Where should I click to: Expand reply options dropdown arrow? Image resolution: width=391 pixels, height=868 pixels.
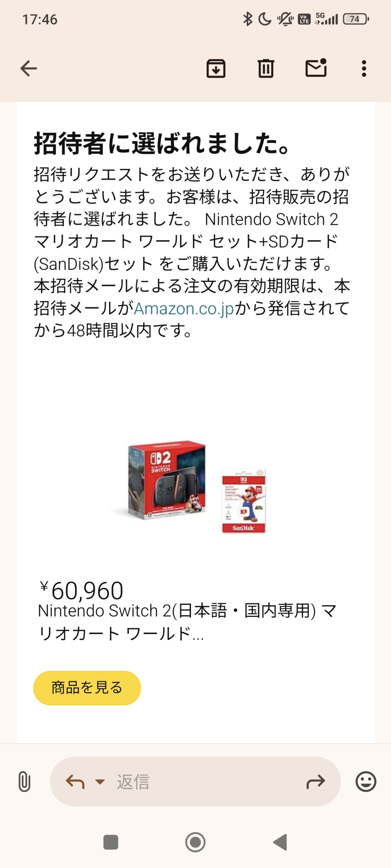100,782
